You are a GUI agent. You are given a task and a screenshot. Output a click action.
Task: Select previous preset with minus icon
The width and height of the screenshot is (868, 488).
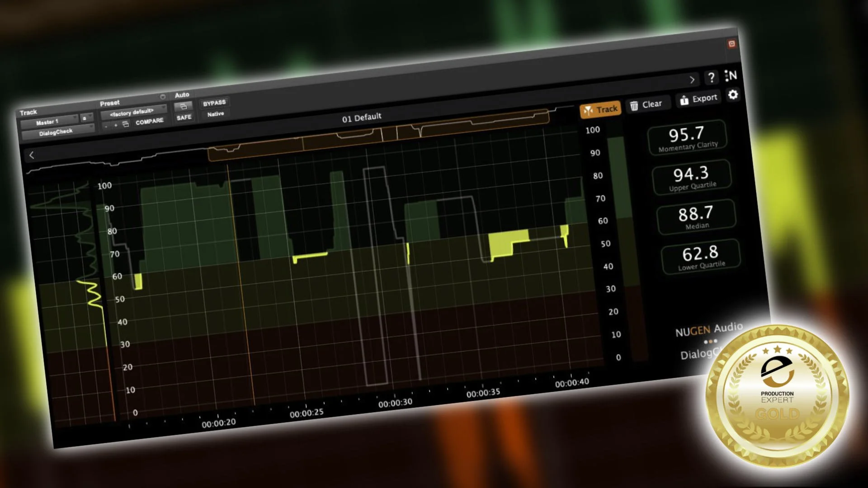click(106, 126)
